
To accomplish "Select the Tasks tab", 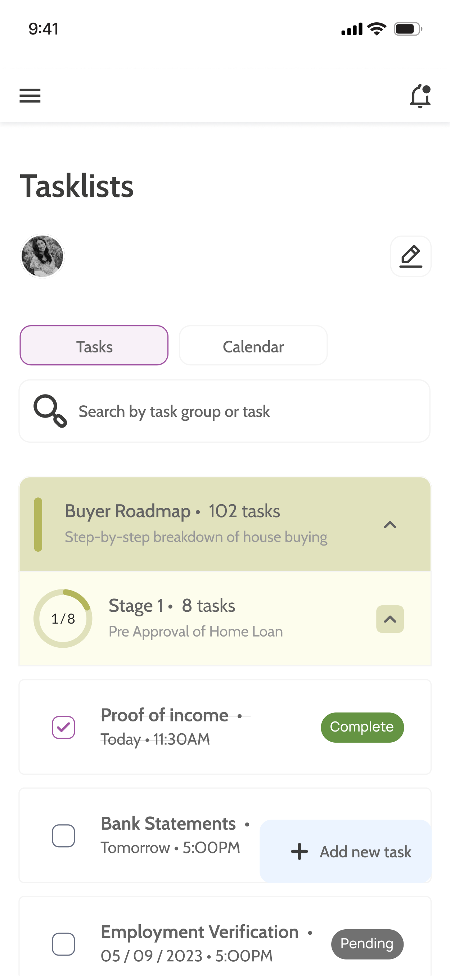I will coord(94,346).
